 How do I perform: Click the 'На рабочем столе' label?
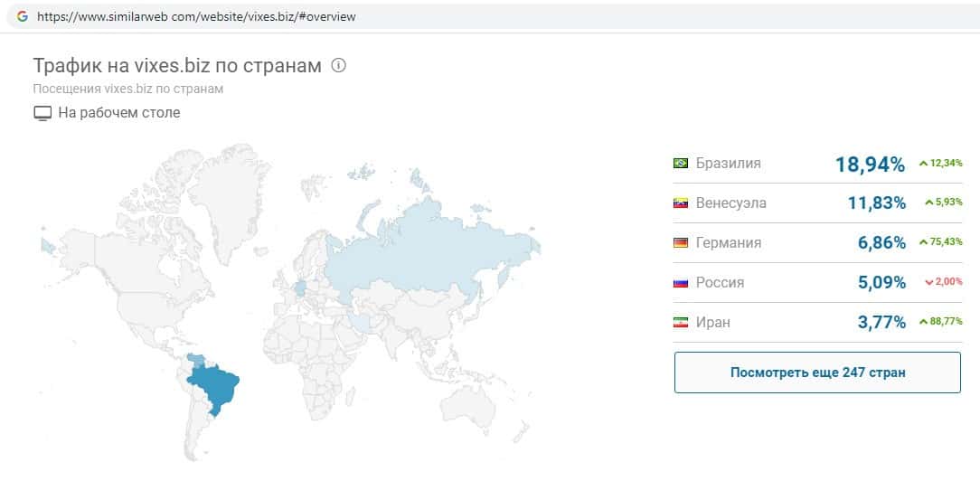tap(118, 113)
